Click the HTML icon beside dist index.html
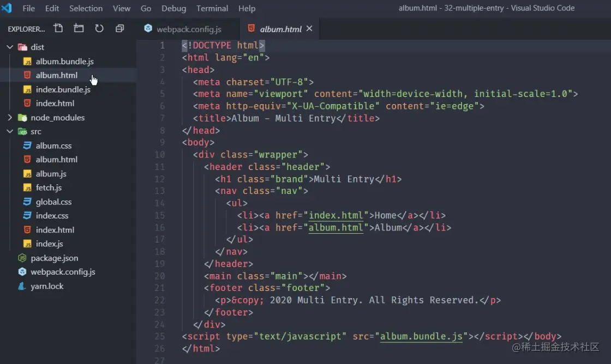This screenshot has height=364, width=611. point(27,103)
